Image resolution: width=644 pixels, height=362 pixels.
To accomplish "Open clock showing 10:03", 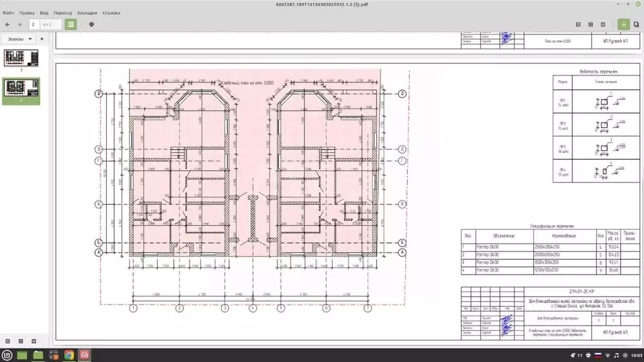I will coord(636,356).
